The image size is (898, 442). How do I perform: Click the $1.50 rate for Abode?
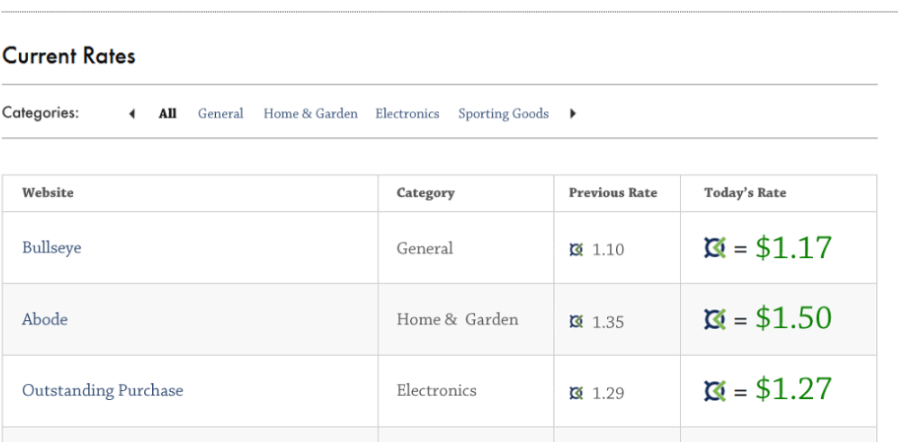pyautogui.click(x=793, y=319)
